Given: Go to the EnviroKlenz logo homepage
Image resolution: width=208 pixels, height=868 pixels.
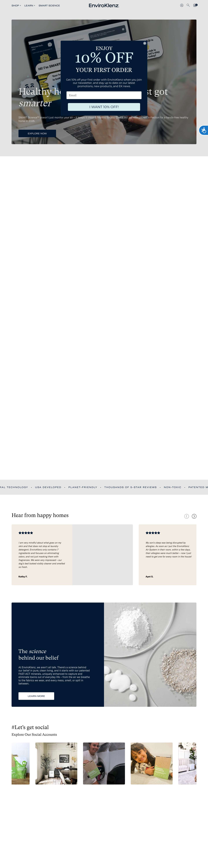Looking at the screenshot, I should point(104,5).
